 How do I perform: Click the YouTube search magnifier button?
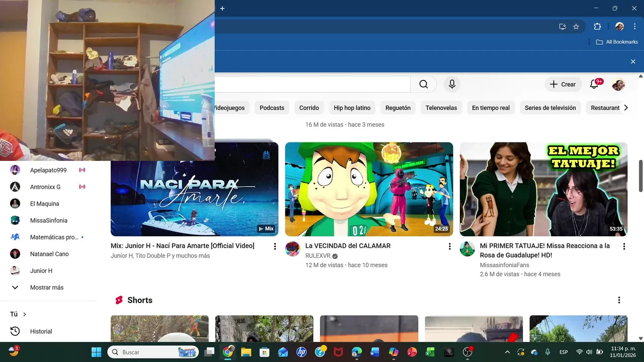(x=424, y=84)
